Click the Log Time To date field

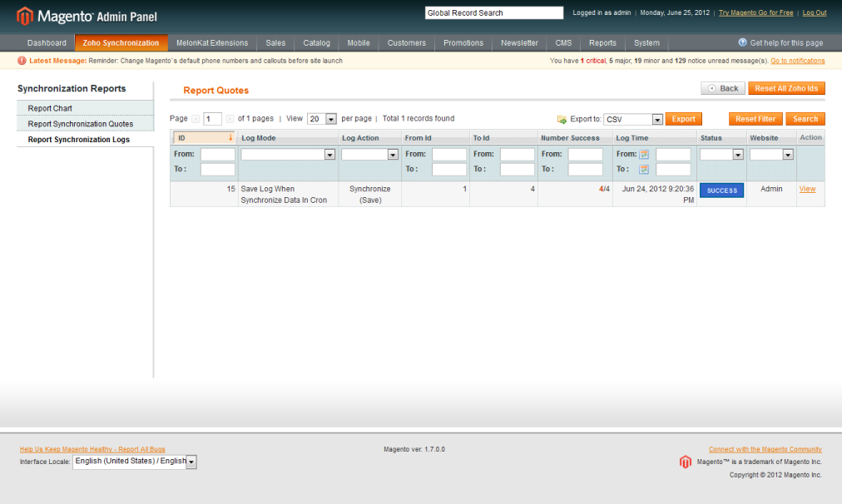coord(673,170)
